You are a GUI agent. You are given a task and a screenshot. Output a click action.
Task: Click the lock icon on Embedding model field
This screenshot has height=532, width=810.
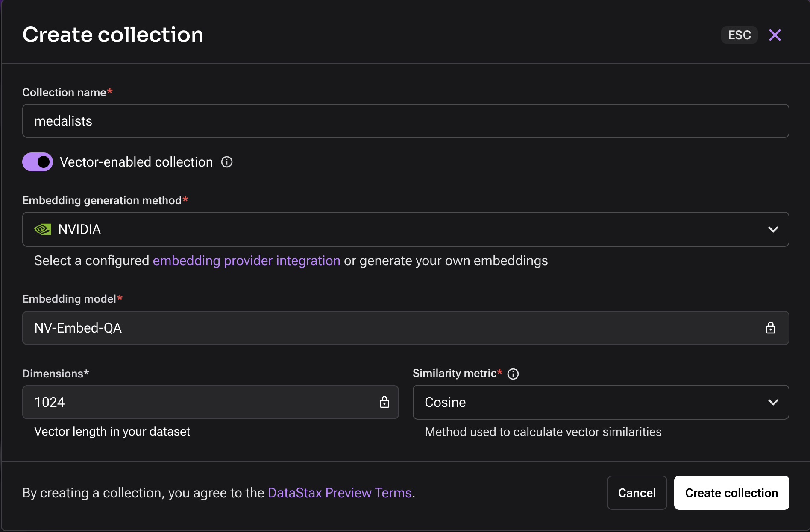tap(770, 328)
